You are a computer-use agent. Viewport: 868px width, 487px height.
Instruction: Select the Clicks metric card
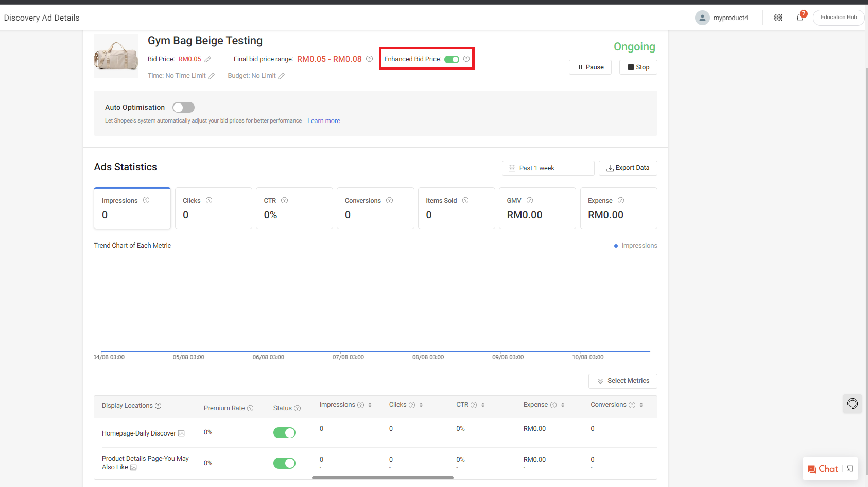coord(213,208)
